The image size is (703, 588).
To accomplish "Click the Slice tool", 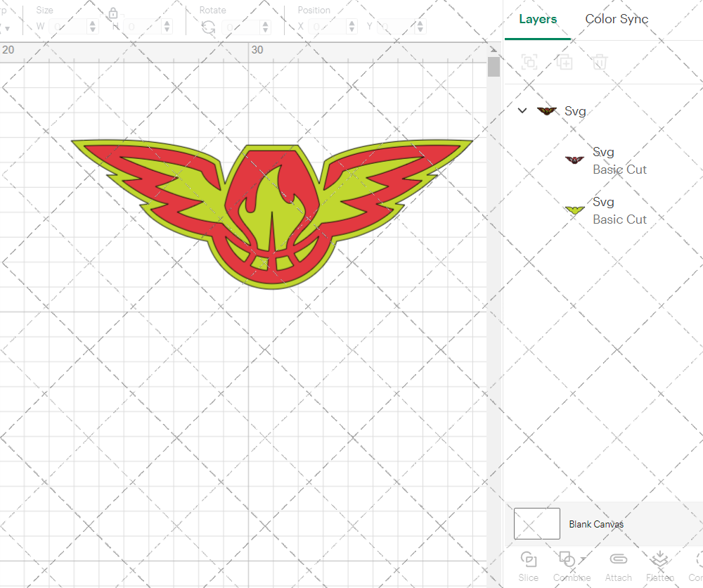I will click(528, 567).
